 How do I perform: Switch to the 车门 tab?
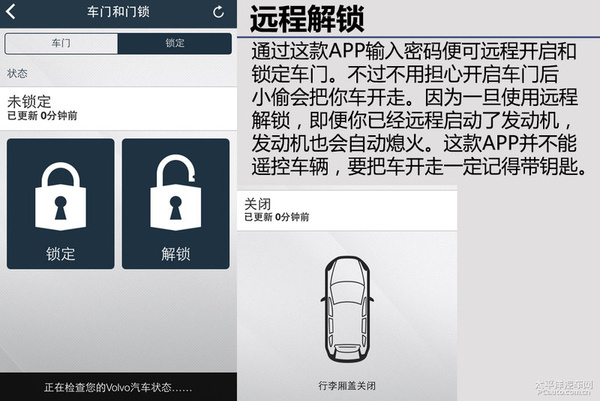pyautogui.click(x=61, y=43)
